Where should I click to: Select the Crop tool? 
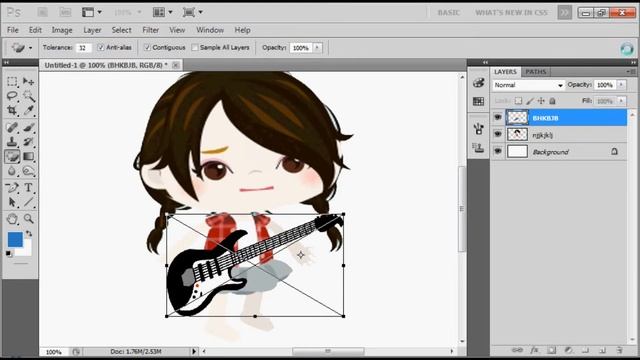pos(12,111)
